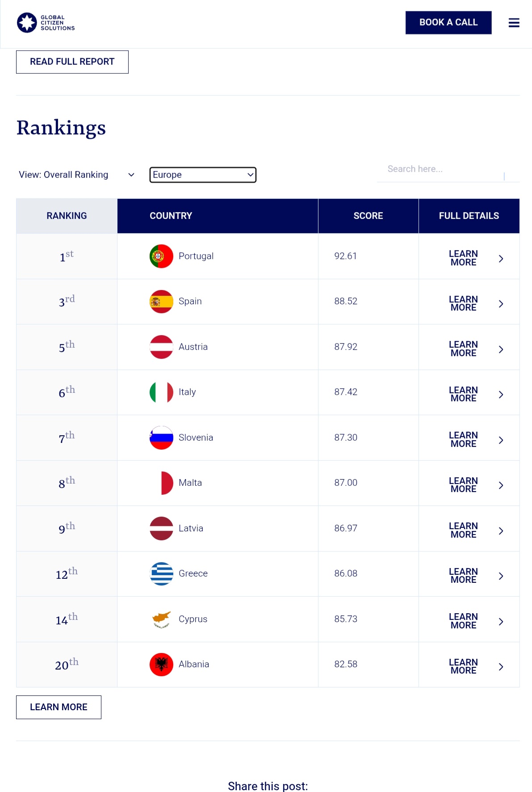Click the Ranking column header
Screen dimensions: 532x792
[x=67, y=216]
